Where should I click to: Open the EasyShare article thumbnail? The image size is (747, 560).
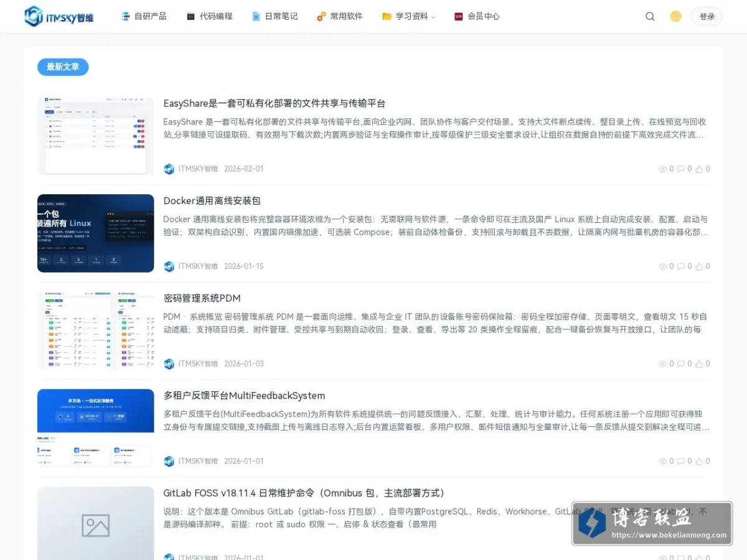click(95, 136)
